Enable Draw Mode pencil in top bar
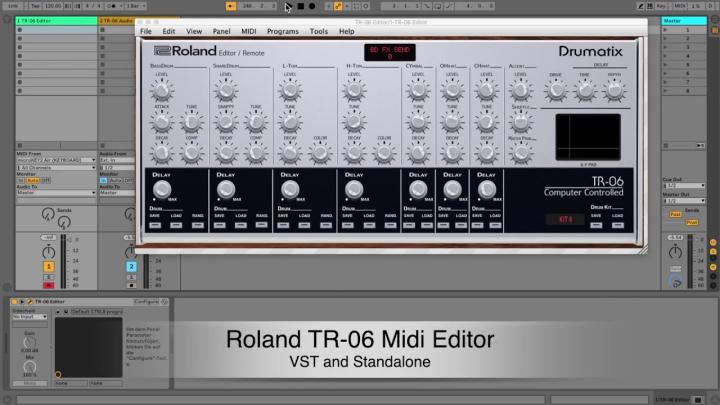This screenshot has height=405, width=720. click(641, 6)
